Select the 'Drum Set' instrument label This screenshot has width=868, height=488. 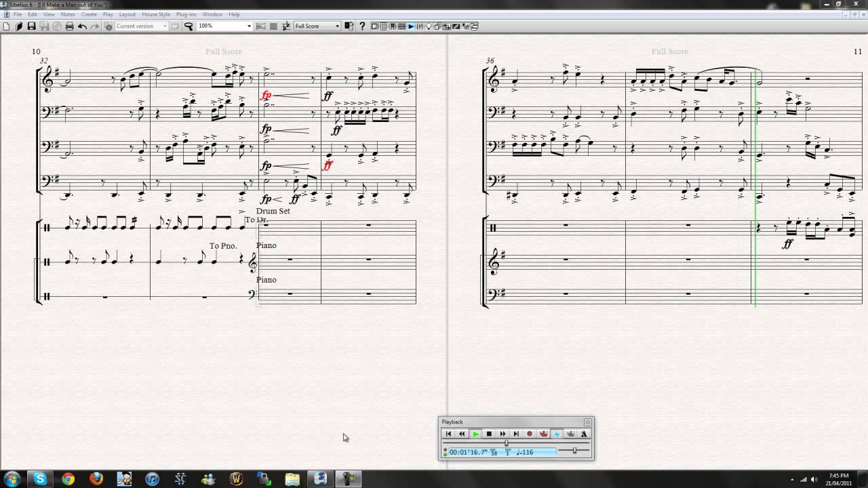pyautogui.click(x=273, y=211)
